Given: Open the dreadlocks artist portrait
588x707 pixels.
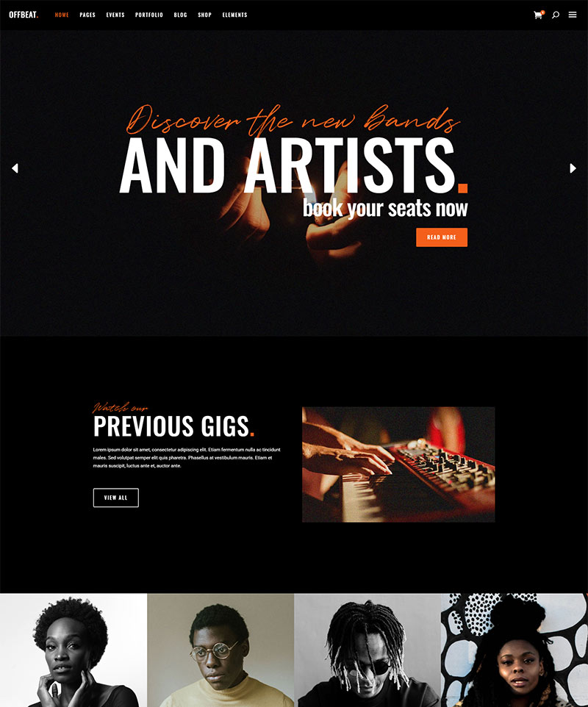Looking at the screenshot, I should point(367,650).
